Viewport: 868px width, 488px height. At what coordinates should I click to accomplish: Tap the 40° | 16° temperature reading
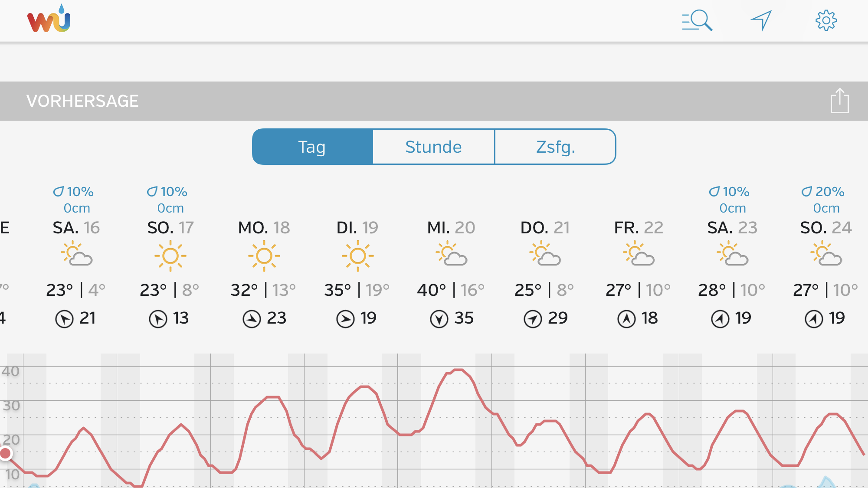[451, 290]
